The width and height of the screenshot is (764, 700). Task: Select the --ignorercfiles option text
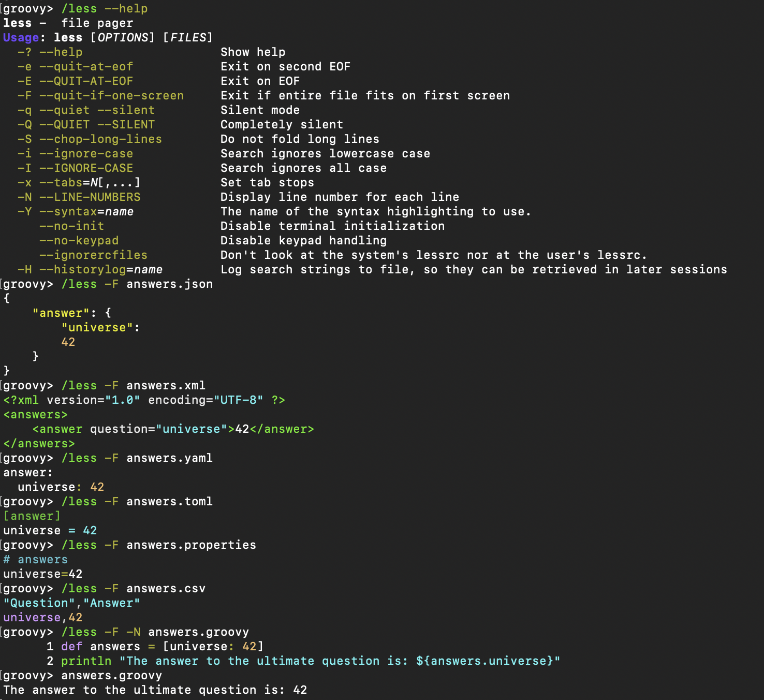point(93,255)
